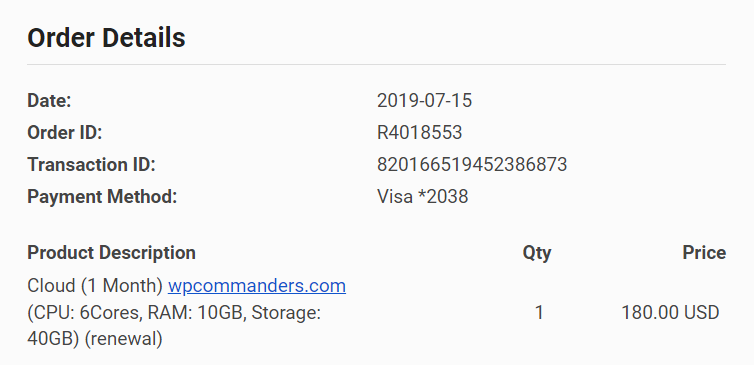This screenshot has width=754, height=365.
Task: Select the date value 2019-07-15
Action: click(425, 101)
